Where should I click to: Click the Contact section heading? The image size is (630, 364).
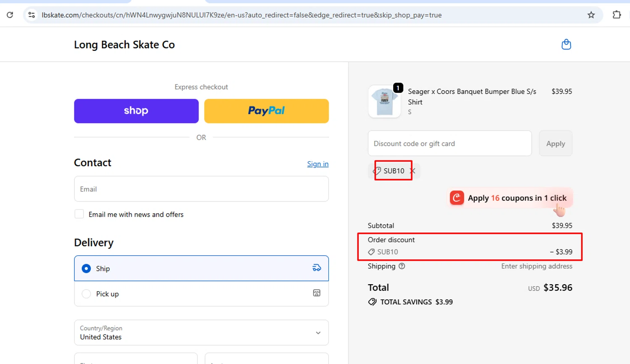click(x=92, y=162)
